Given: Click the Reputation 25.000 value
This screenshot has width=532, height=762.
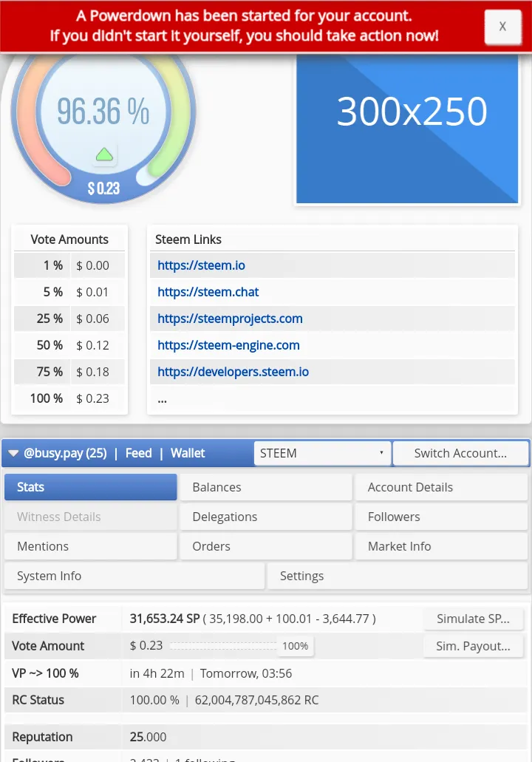Looking at the screenshot, I should point(148,737).
